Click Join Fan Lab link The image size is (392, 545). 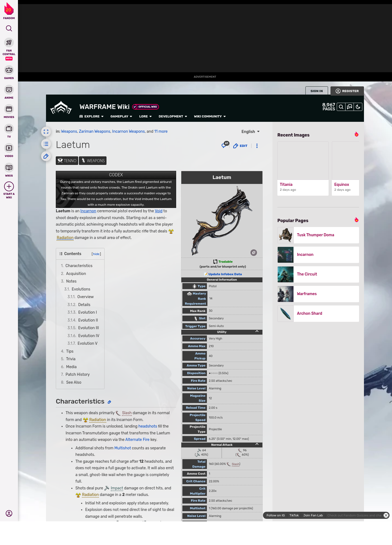pos(313,515)
